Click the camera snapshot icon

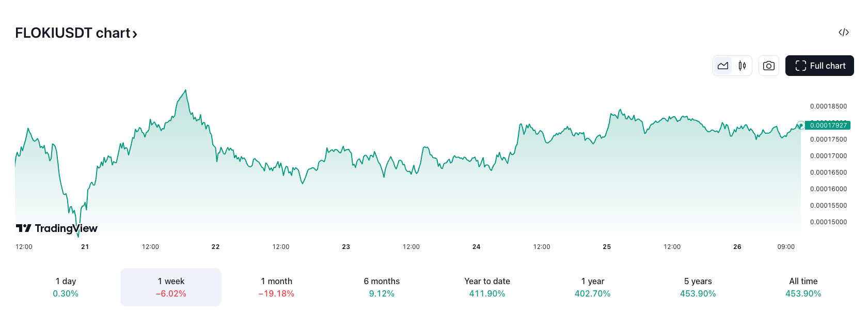coord(769,66)
